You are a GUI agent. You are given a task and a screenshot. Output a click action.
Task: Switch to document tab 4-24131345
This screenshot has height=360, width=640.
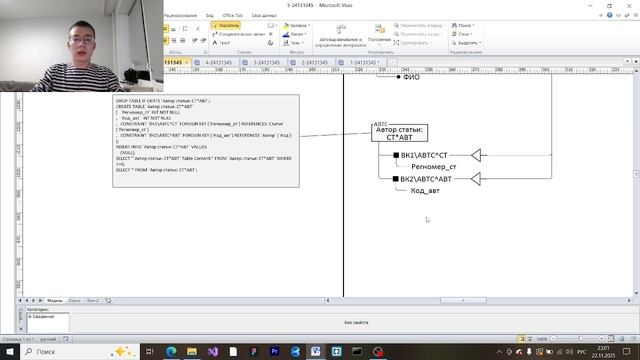[215, 62]
